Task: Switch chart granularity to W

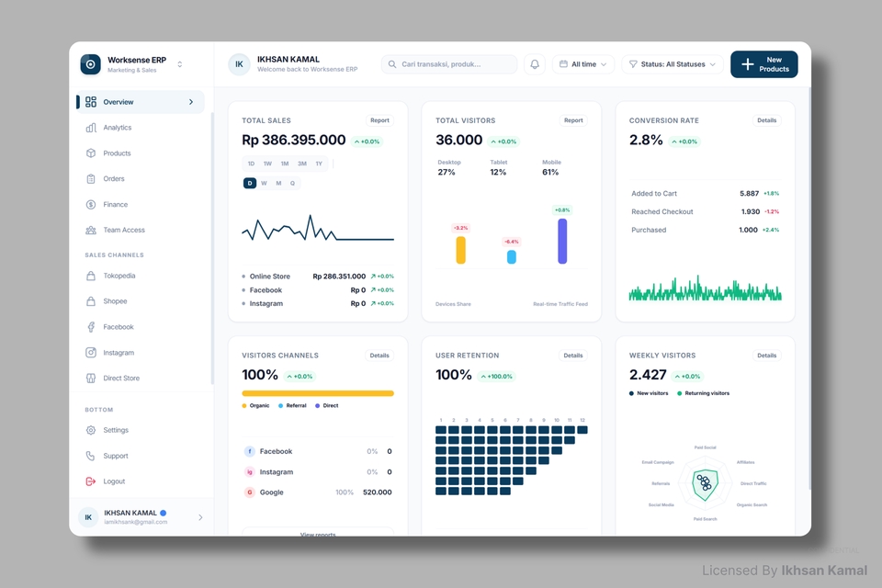Action: click(x=264, y=183)
